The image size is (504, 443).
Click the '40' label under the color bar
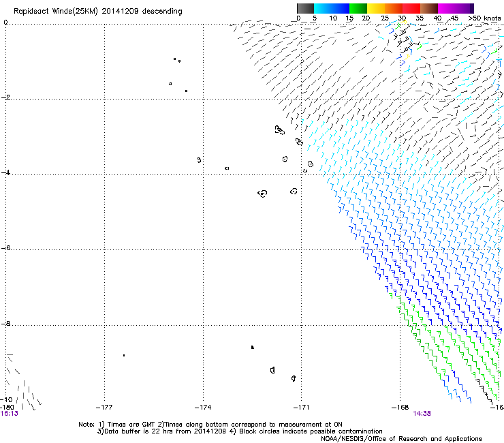coord(437,18)
